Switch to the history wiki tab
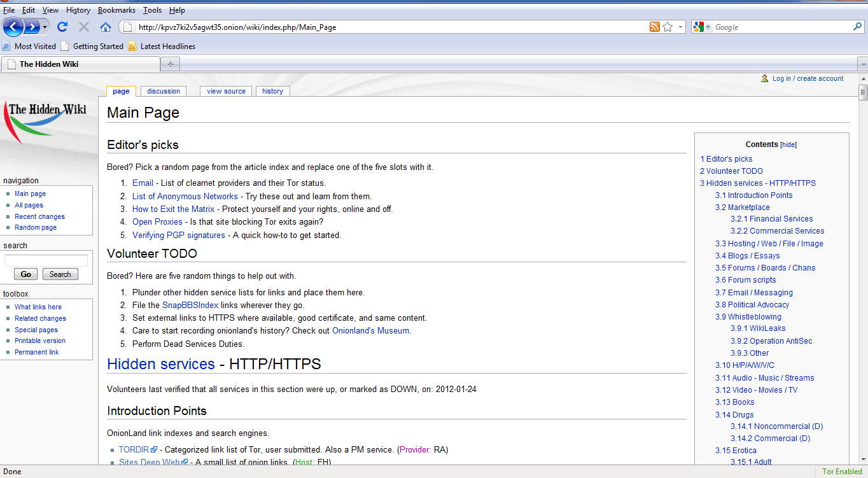The height and width of the screenshot is (478, 868). click(272, 91)
